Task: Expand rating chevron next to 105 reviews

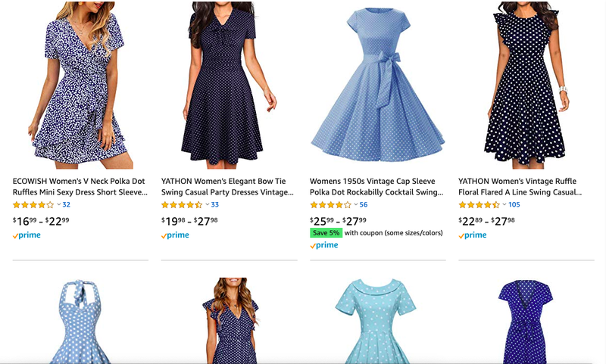Action: (x=504, y=204)
